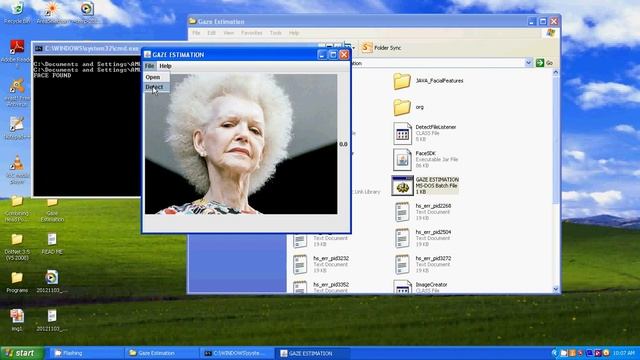This screenshot has width=640, height=360.
Task: Select the hs_err_pid2504 text document
Action: [422, 238]
